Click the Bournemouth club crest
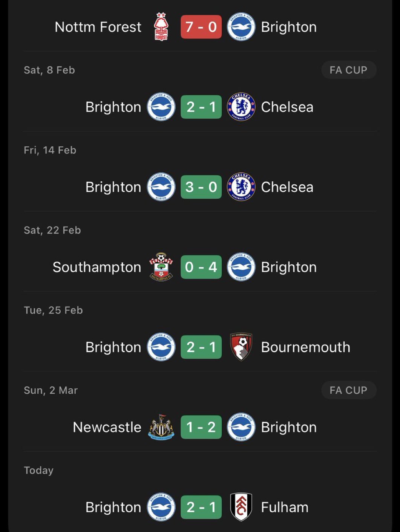 click(x=241, y=347)
